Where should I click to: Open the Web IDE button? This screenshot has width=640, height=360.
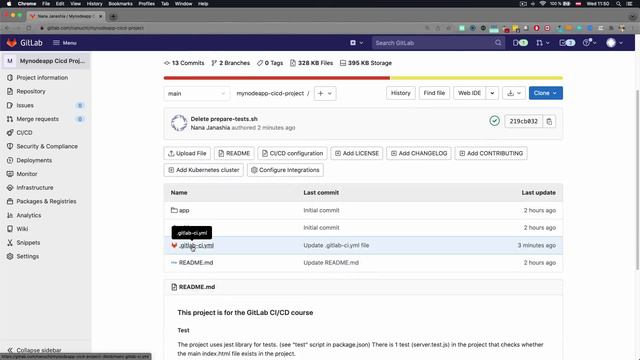point(469,93)
